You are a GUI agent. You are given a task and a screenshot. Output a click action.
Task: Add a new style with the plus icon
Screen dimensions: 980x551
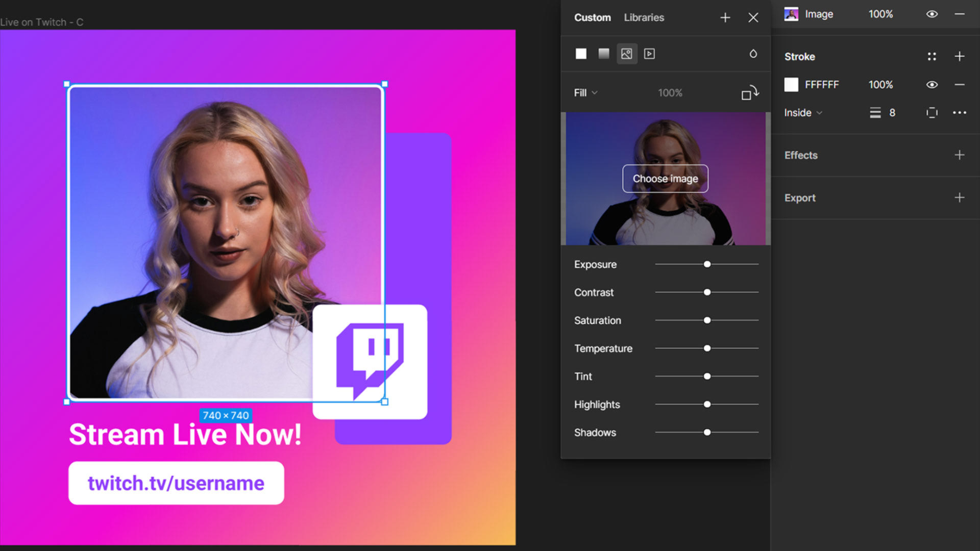(725, 17)
